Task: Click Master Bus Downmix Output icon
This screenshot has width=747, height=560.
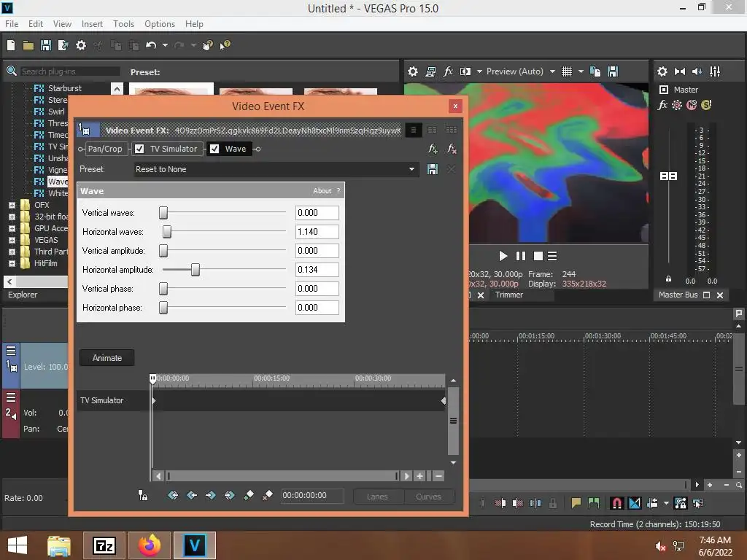Action: [x=680, y=71]
